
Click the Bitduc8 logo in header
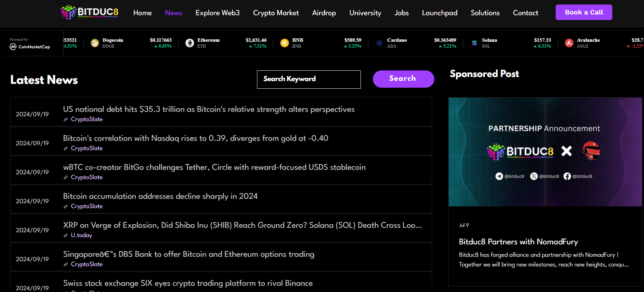click(x=89, y=12)
